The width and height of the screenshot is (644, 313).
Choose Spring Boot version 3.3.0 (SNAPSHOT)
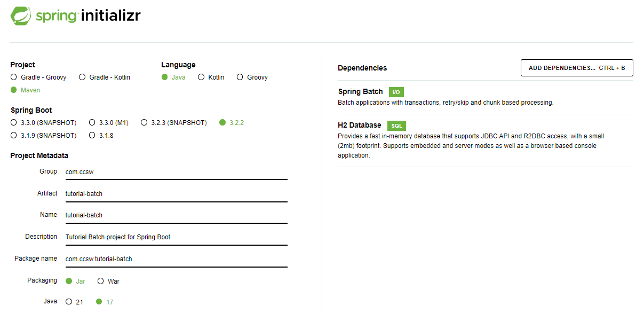14,123
